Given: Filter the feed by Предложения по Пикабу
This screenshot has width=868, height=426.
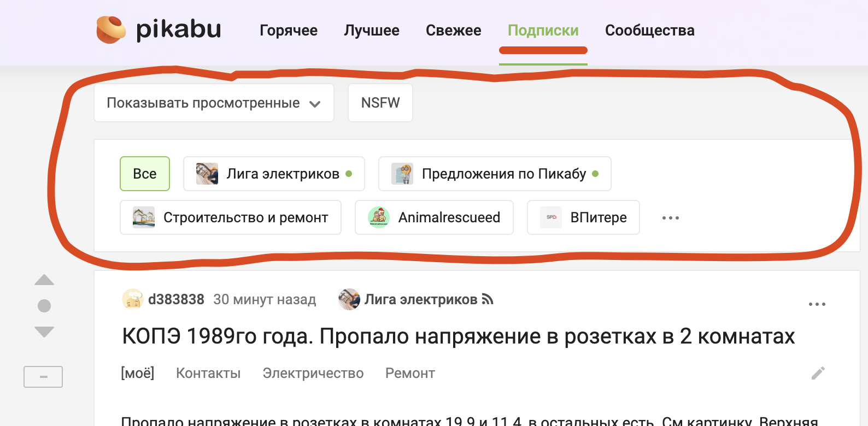Looking at the screenshot, I should pyautogui.click(x=495, y=174).
